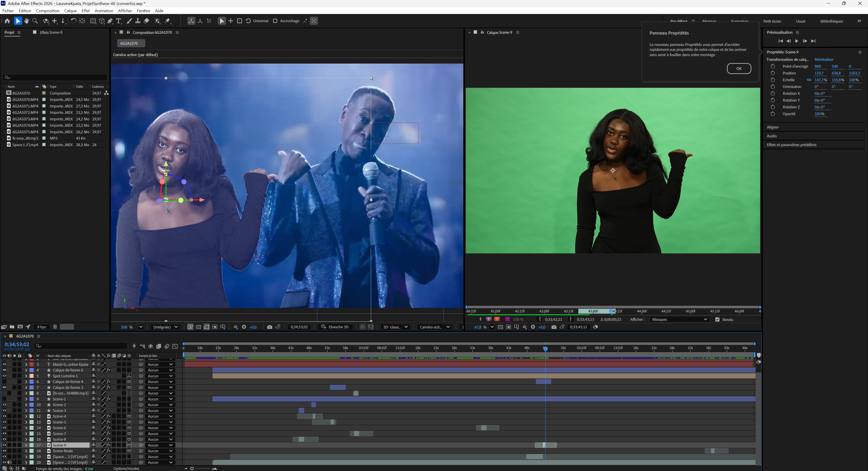Click the Home icon in toolbar

pyautogui.click(x=7, y=21)
